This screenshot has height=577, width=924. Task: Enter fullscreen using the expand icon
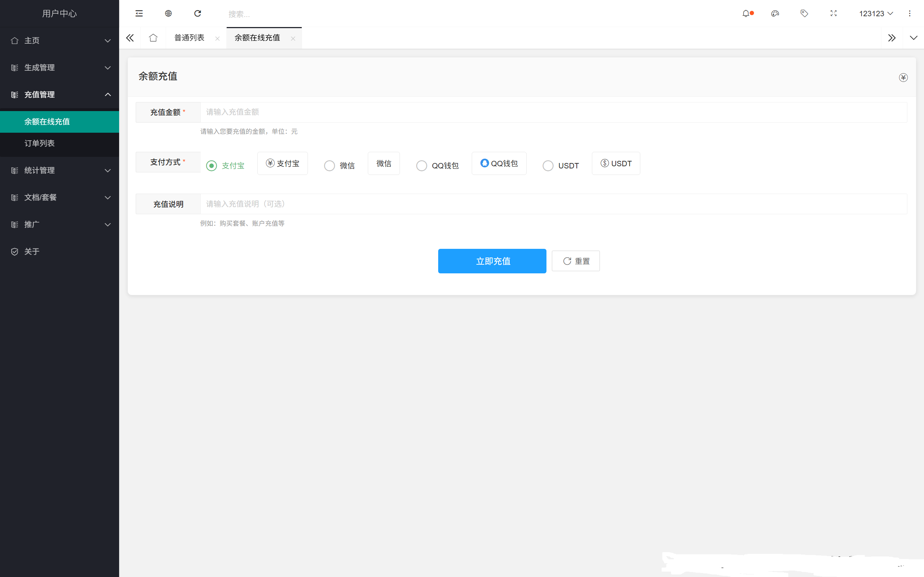point(833,14)
